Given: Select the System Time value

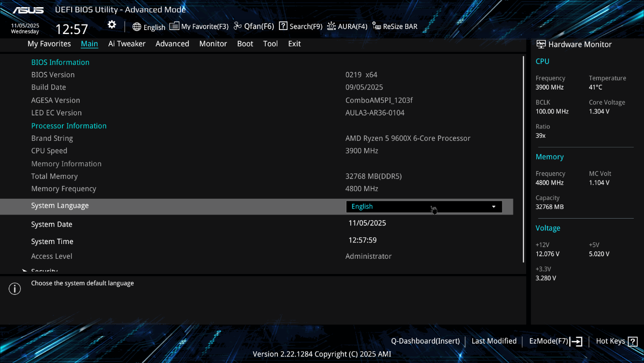Looking at the screenshot, I should (363, 240).
